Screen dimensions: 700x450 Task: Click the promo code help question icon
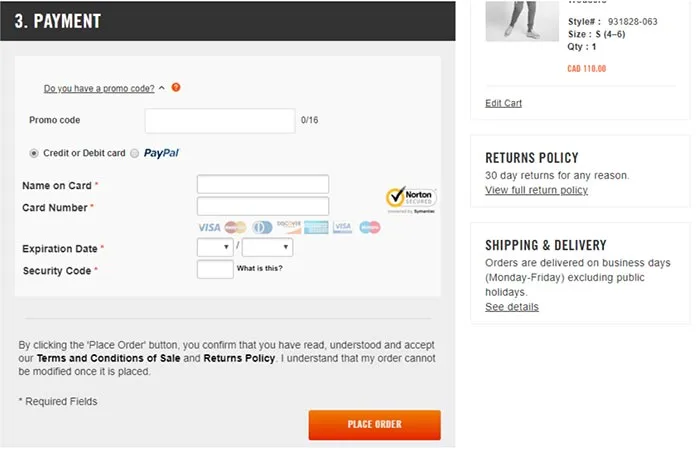176,88
